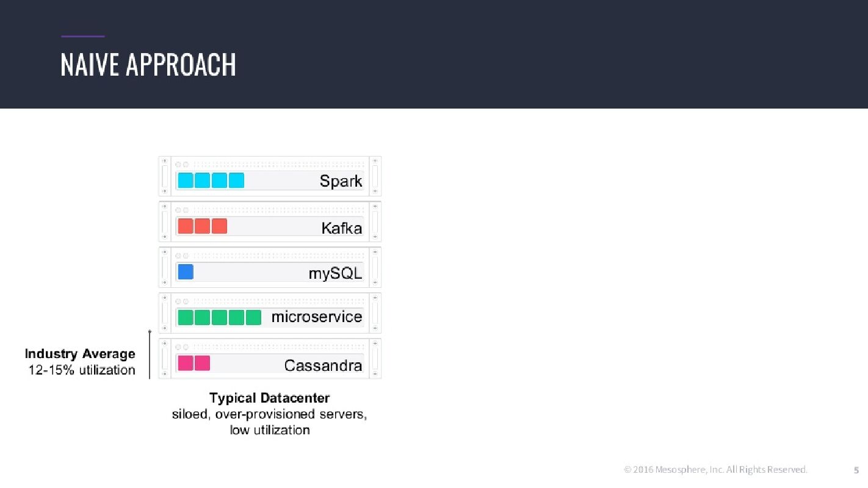Click the slide number 5
The height and width of the screenshot is (488, 868).
[x=856, y=470]
